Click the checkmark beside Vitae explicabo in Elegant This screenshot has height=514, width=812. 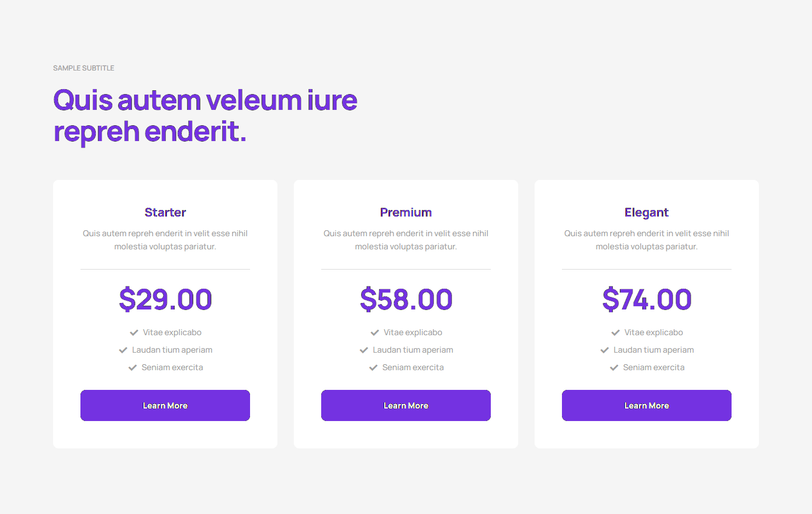(615, 332)
